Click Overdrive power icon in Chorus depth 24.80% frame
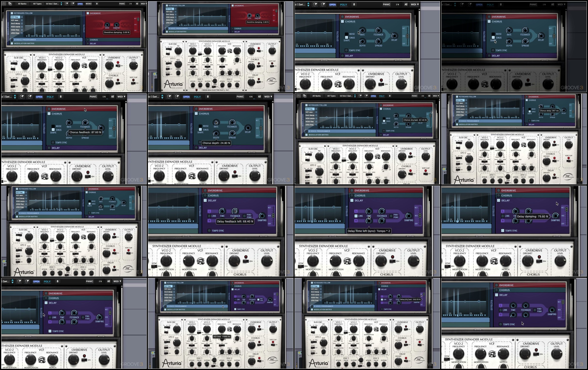 click(196, 109)
